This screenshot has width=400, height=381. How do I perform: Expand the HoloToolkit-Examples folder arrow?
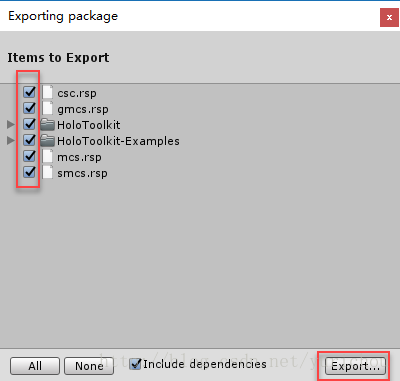[x=11, y=141]
